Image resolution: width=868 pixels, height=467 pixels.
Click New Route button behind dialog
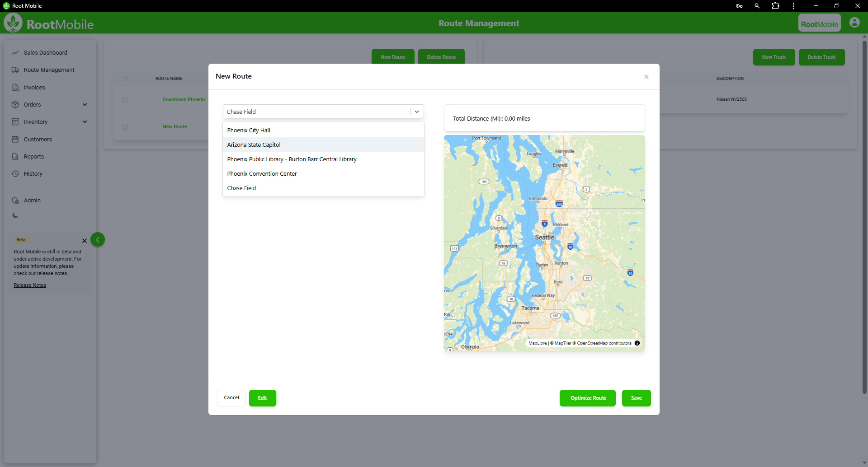pos(393,56)
